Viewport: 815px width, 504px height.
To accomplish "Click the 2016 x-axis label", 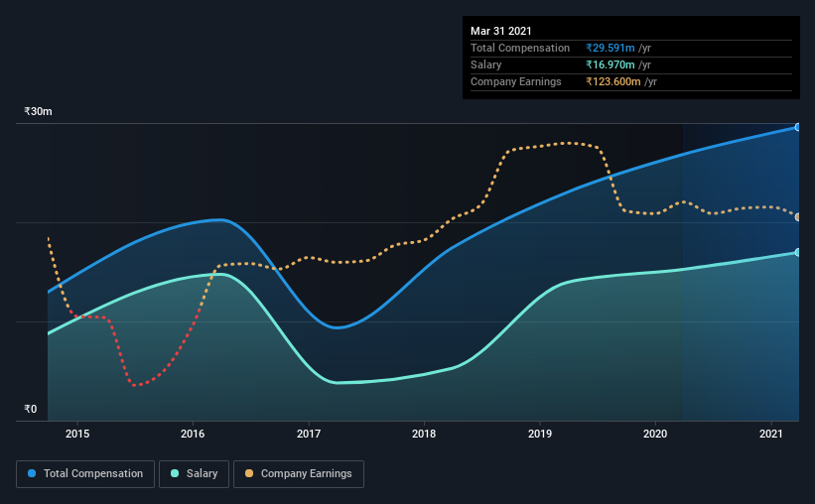I will coord(193,434).
